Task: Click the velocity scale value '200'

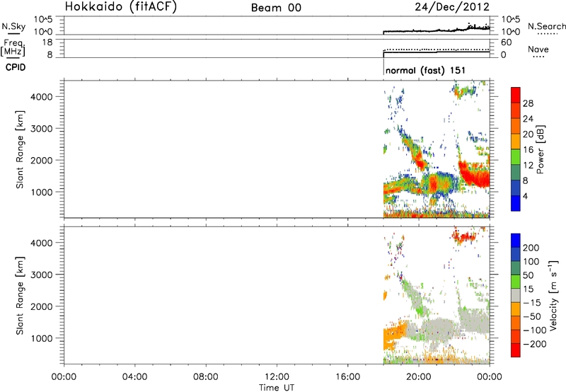Action: pyautogui.click(x=531, y=248)
